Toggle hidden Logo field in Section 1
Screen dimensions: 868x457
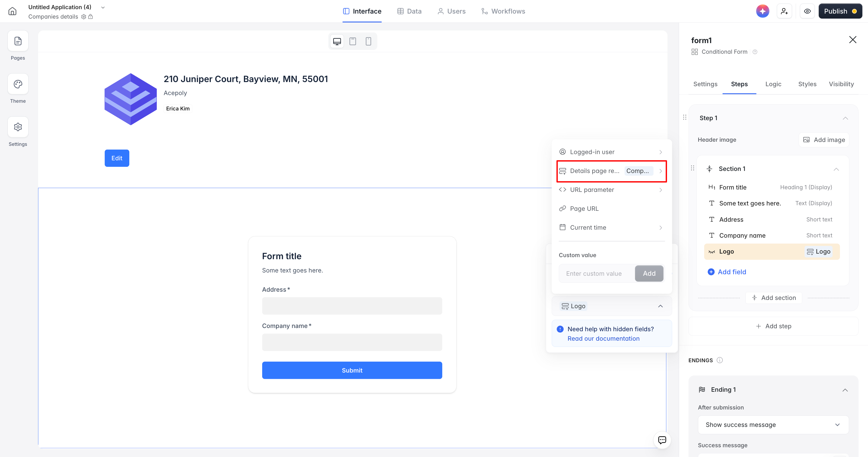pos(711,252)
